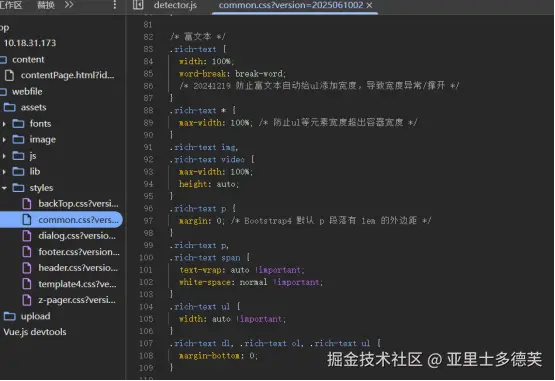Click the assets folder icon
The width and height of the screenshot is (555, 381).
[x=10, y=107]
